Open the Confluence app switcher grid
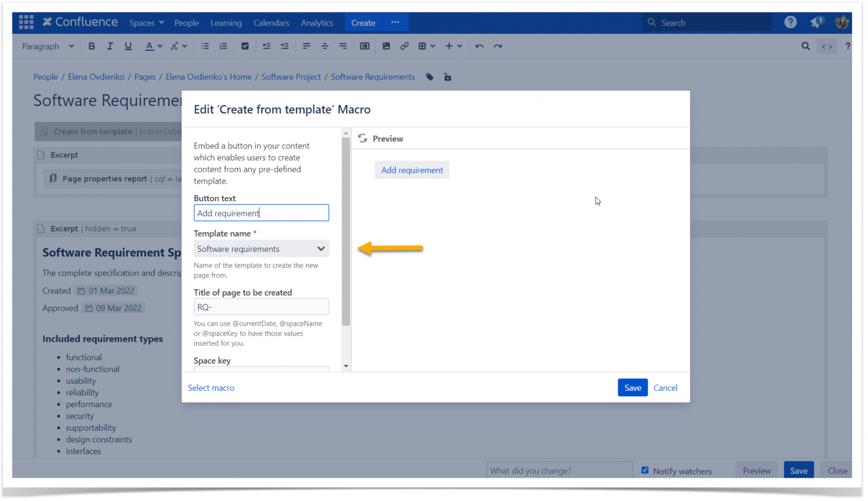 click(26, 21)
